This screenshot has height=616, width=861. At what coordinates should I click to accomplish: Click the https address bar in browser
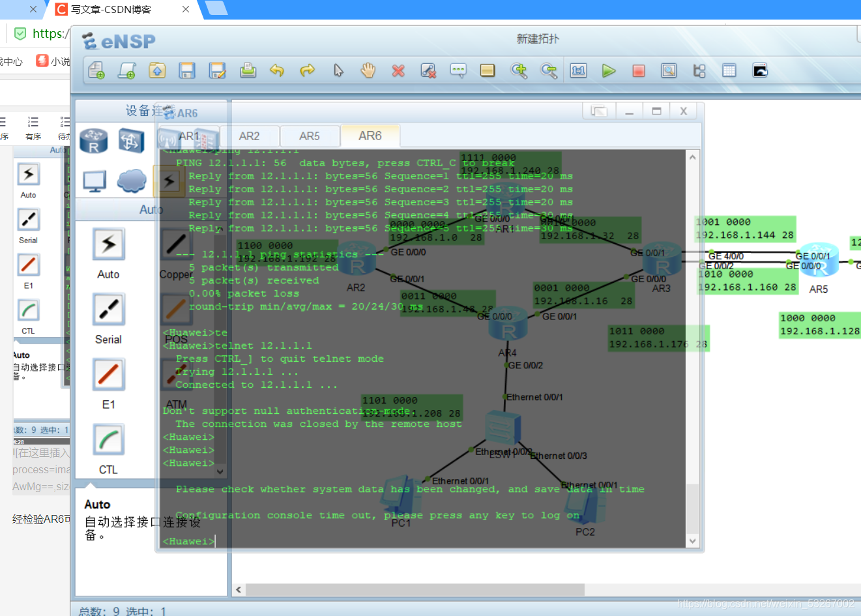click(50, 33)
